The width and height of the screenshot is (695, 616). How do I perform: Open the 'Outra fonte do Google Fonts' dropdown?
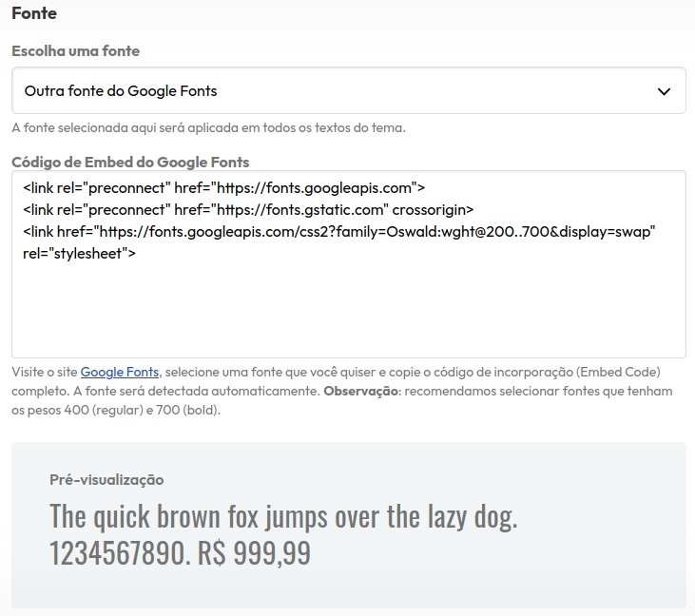tap(348, 91)
